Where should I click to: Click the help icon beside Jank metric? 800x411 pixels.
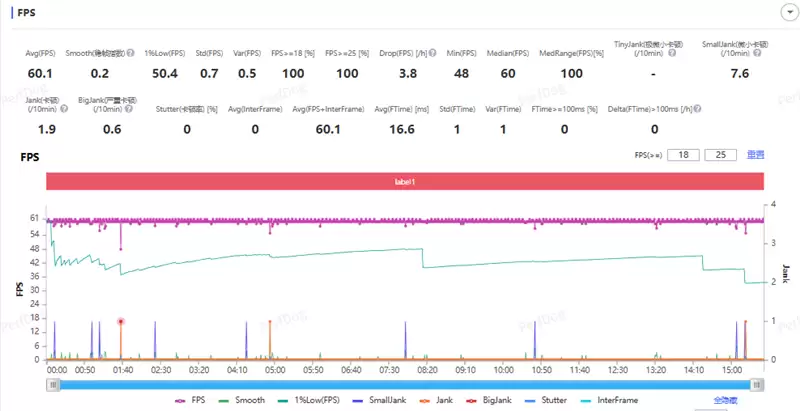tap(64, 109)
